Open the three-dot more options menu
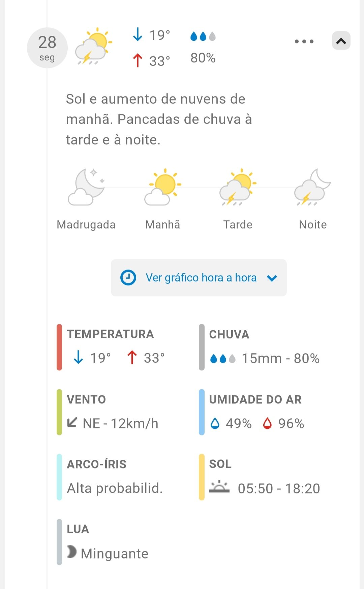This screenshot has height=589, width=364. coord(304,41)
